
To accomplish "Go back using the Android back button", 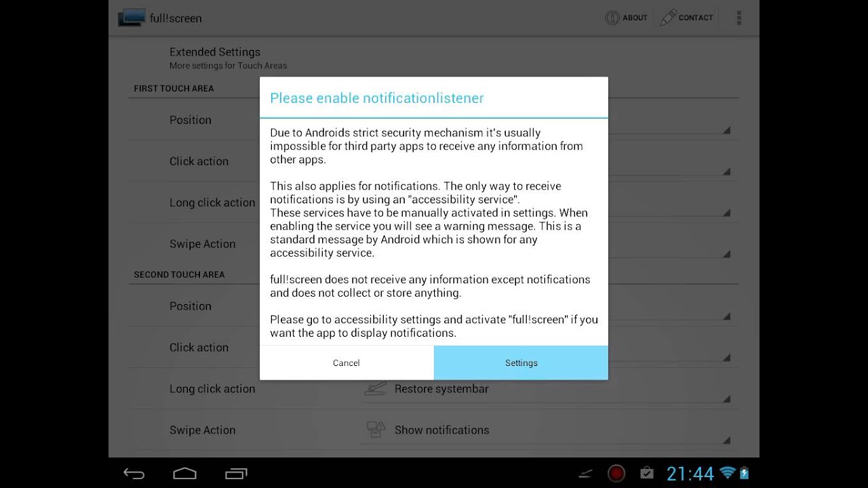I will 134,473.
